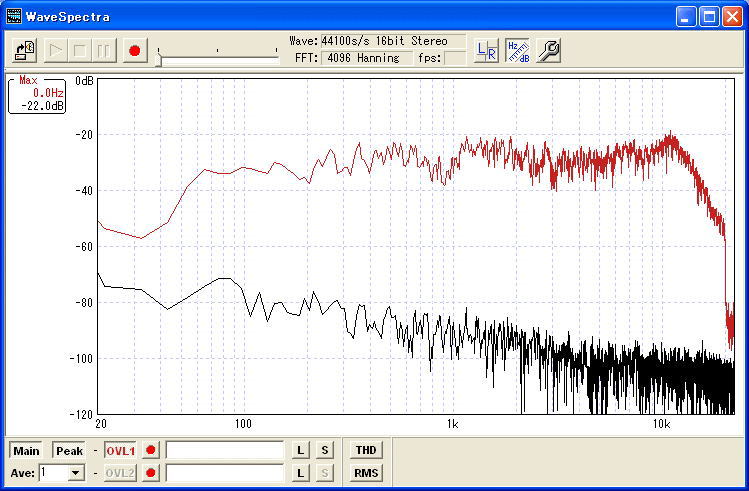The width and height of the screenshot is (749, 491).
Task: Click the fps value box
Action: pos(454,58)
